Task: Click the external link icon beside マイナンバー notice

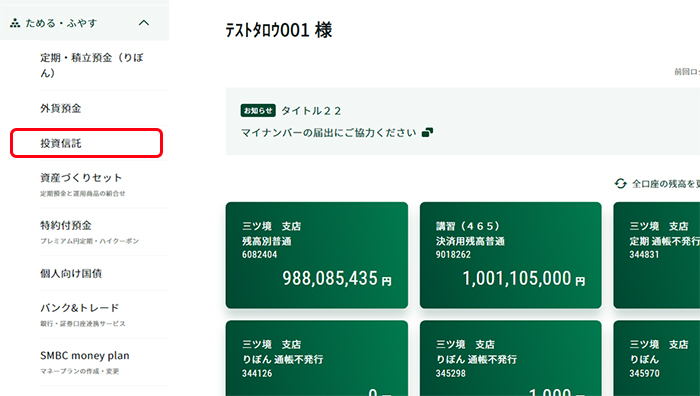Action: (x=427, y=133)
